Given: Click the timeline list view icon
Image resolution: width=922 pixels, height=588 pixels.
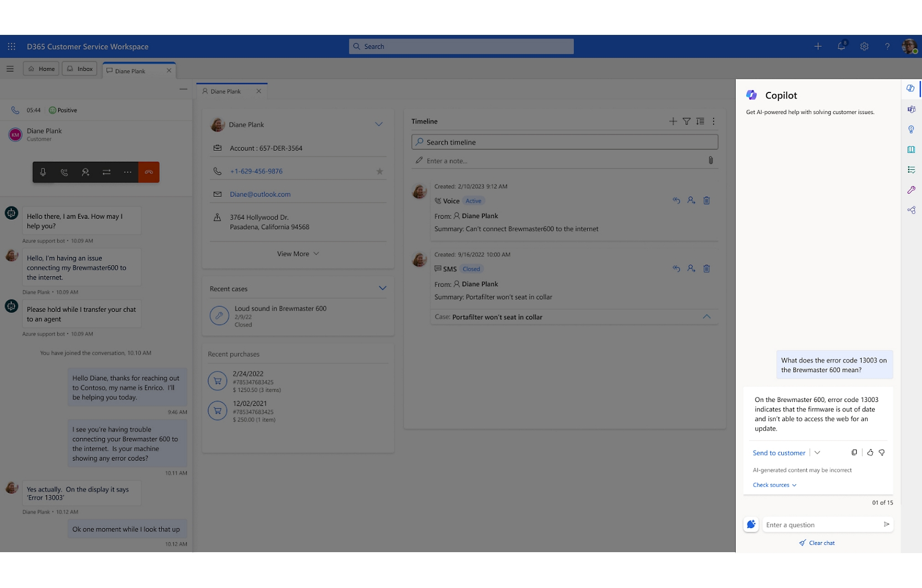Looking at the screenshot, I should click(x=700, y=121).
